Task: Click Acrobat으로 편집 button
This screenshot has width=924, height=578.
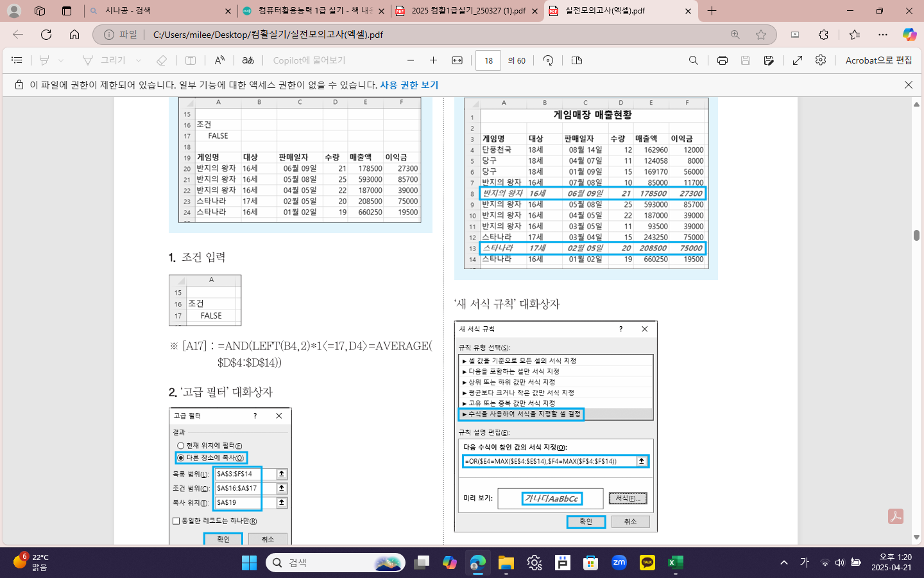Action: click(878, 60)
